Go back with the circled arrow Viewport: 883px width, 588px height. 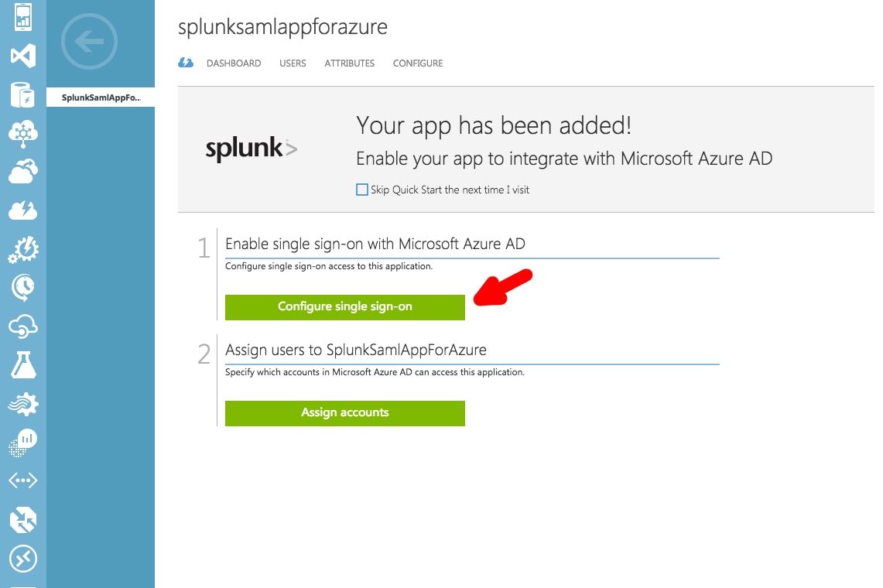(x=89, y=42)
